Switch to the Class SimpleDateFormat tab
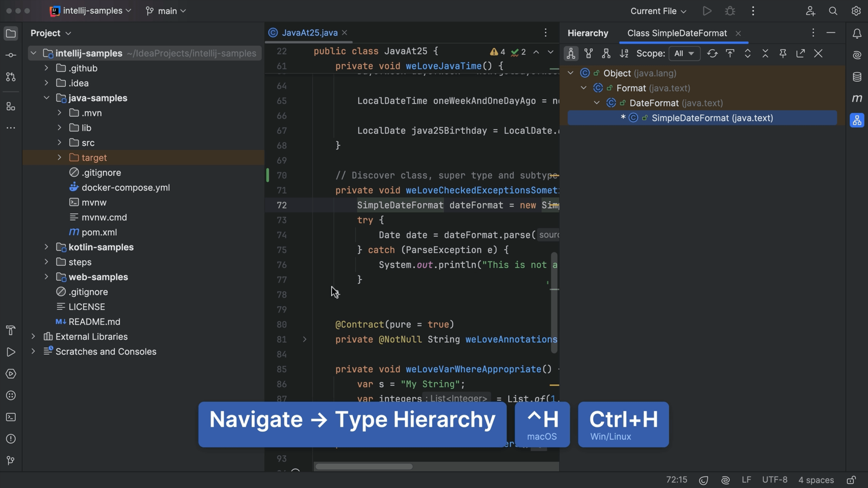The image size is (868, 488). tap(677, 33)
